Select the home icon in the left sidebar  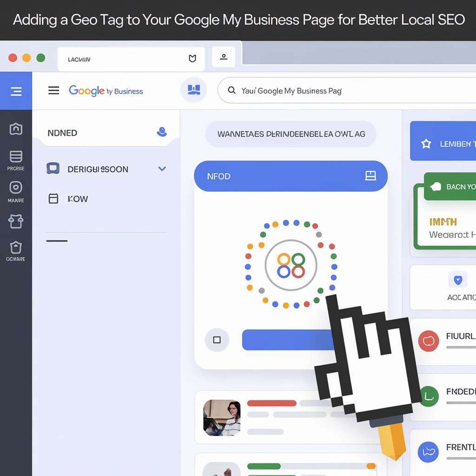[16, 129]
